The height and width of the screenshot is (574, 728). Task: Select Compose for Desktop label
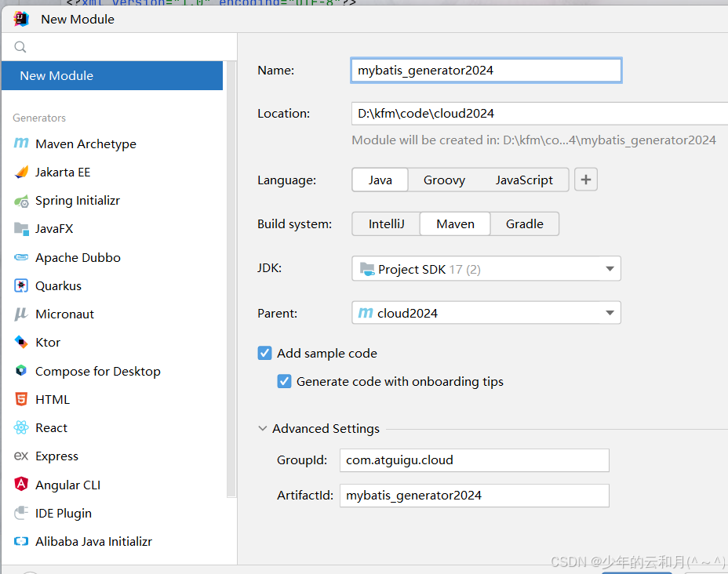point(98,371)
